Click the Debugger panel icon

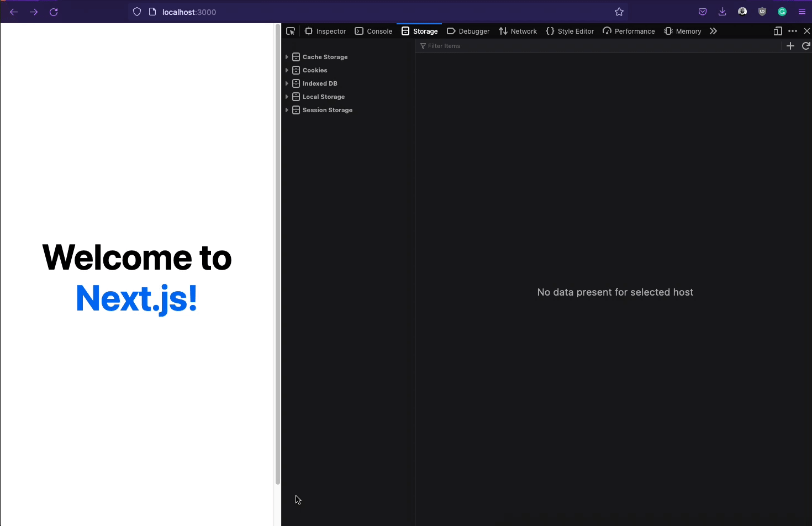451,31
